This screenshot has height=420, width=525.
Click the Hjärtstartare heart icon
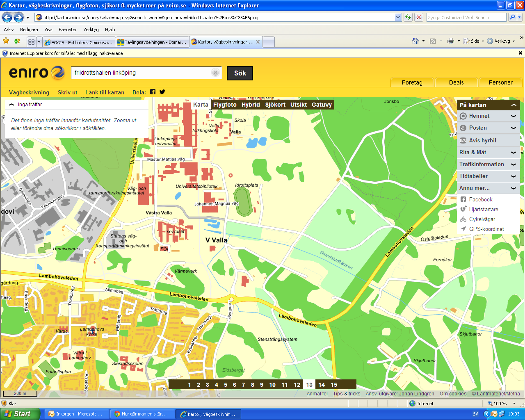(x=463, y=209)
